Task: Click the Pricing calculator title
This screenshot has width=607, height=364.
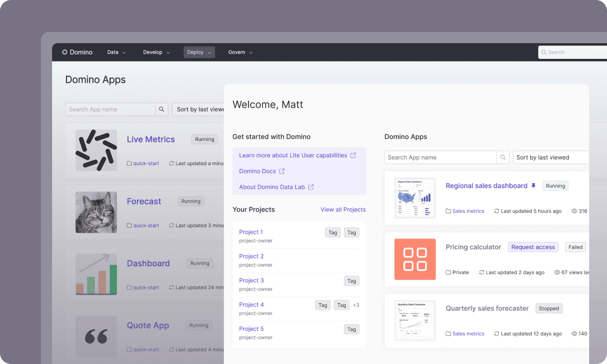Action: (x=473, y=247)
